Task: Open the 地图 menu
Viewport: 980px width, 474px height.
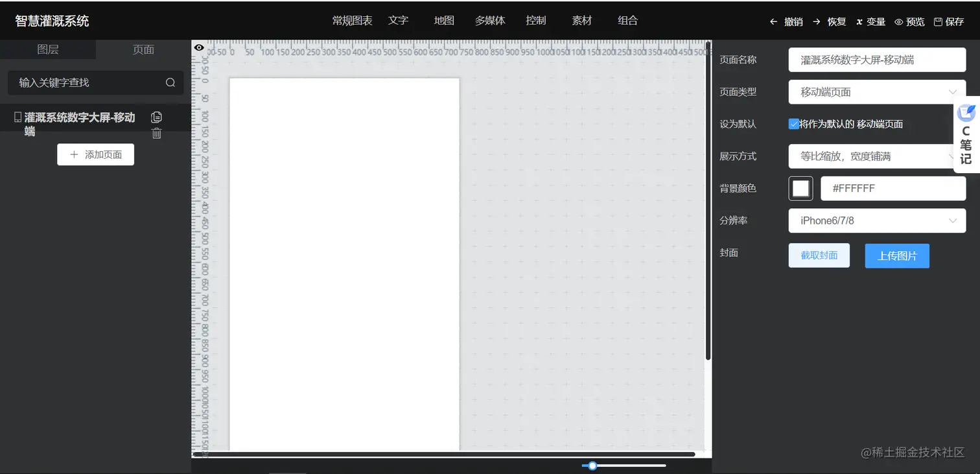Action: coord(444,21)
